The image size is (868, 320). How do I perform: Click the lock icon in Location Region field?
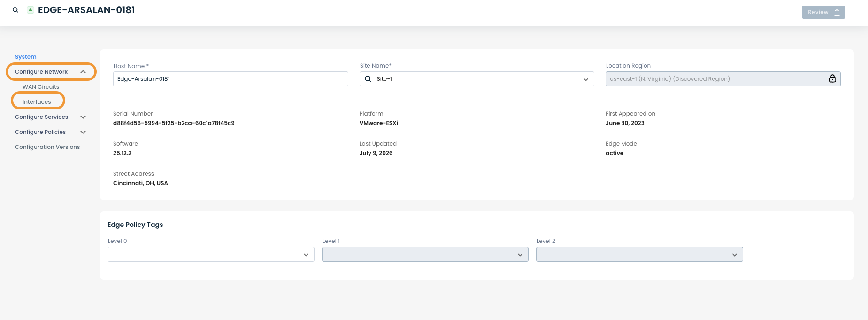click(832, 79)
